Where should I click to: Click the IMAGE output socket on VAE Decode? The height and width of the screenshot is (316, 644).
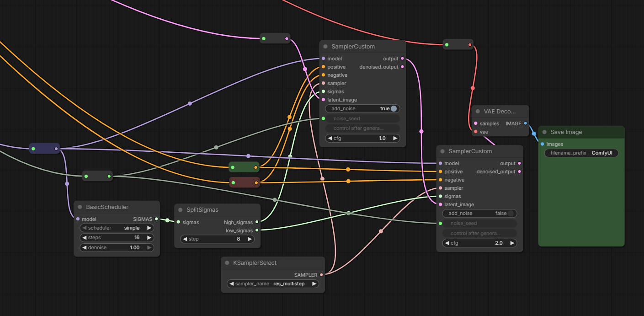coord(525,123)
